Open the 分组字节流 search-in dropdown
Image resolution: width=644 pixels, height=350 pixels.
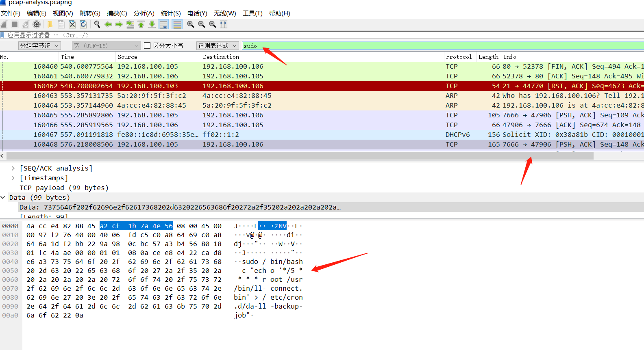pos(39,46)
